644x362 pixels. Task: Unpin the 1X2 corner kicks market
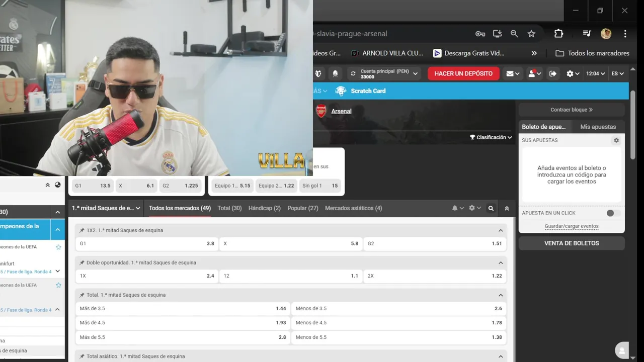click(82, 230)
